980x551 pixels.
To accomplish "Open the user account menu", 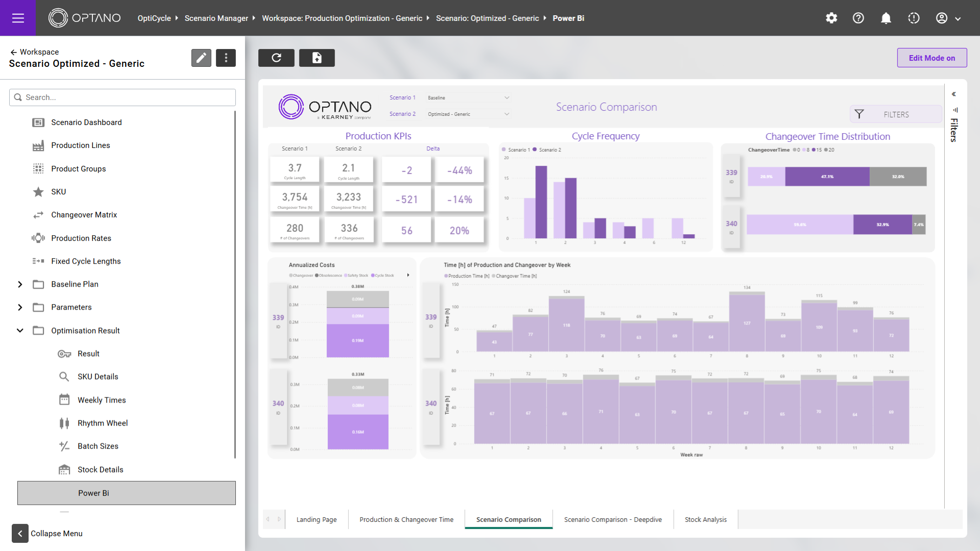I will pyautogui.click(x=942, y=18).
